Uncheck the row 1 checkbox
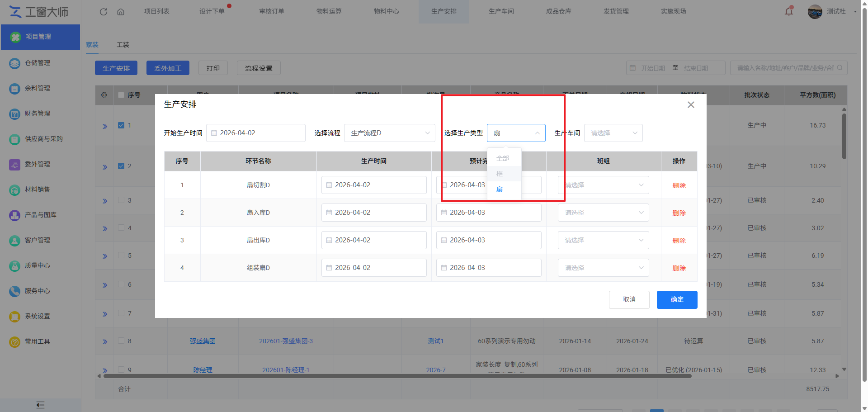Viewport: 868px width, 412px height. pos(121,125)
